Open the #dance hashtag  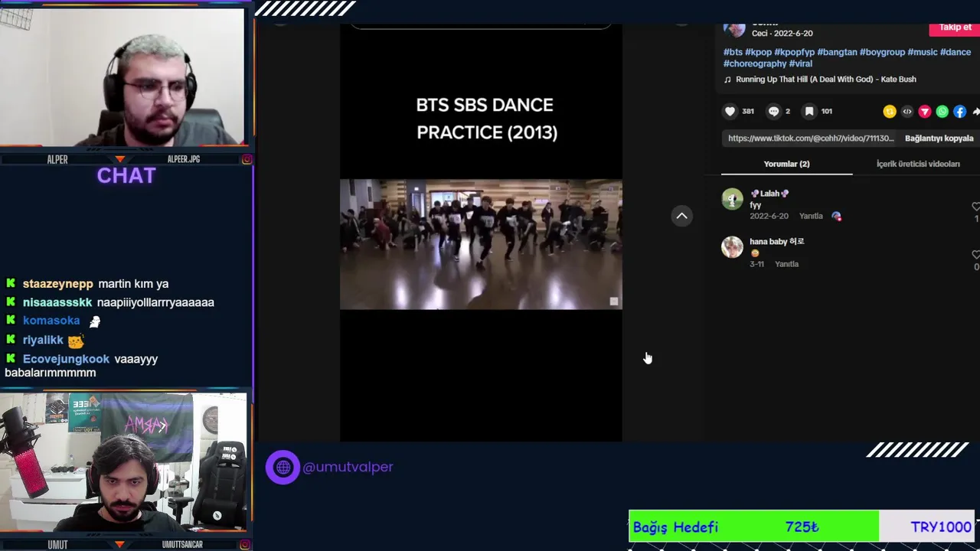pos(955,52)
